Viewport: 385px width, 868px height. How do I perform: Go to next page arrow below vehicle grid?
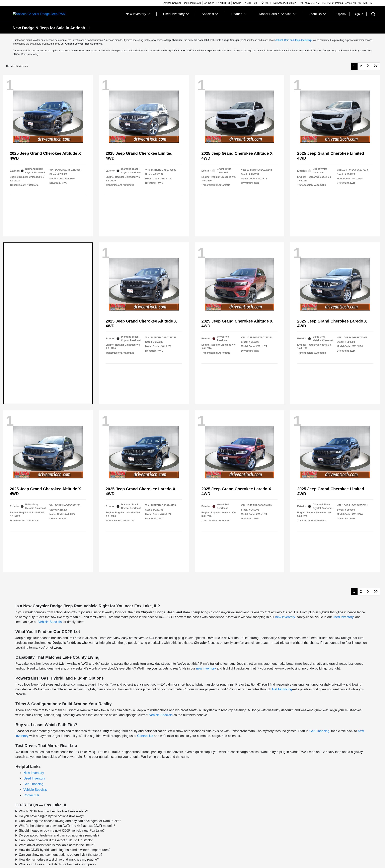[x=368, y=591]
